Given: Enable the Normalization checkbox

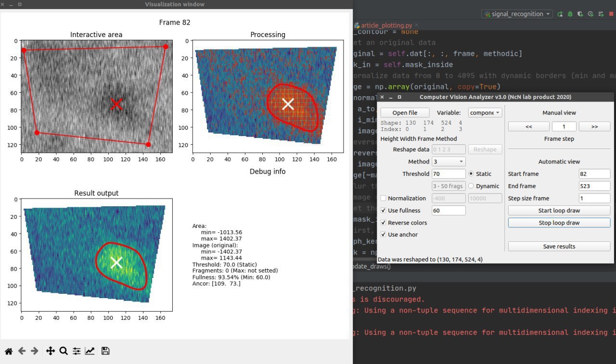Looking at the screenshot, I should pos(384,198).
